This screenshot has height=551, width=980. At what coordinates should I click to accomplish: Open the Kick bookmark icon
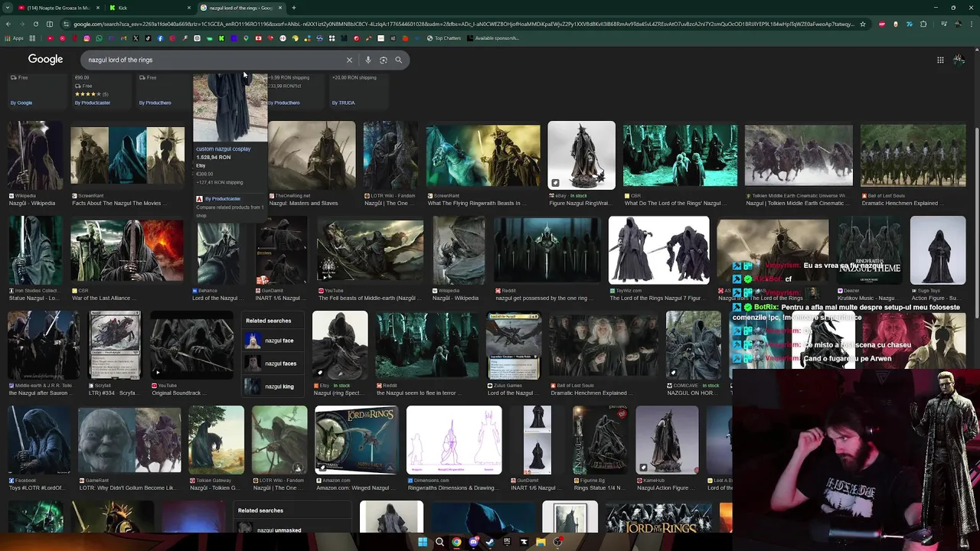coord(221,38)
